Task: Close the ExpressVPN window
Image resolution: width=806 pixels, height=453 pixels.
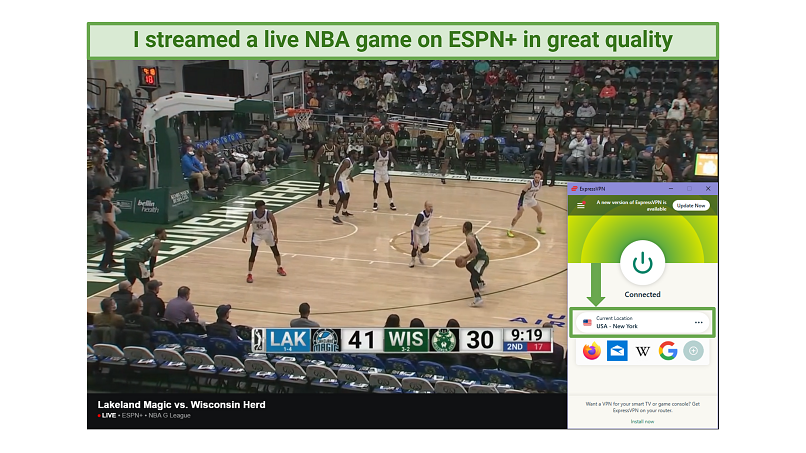Action: click(x=708, y=189)
